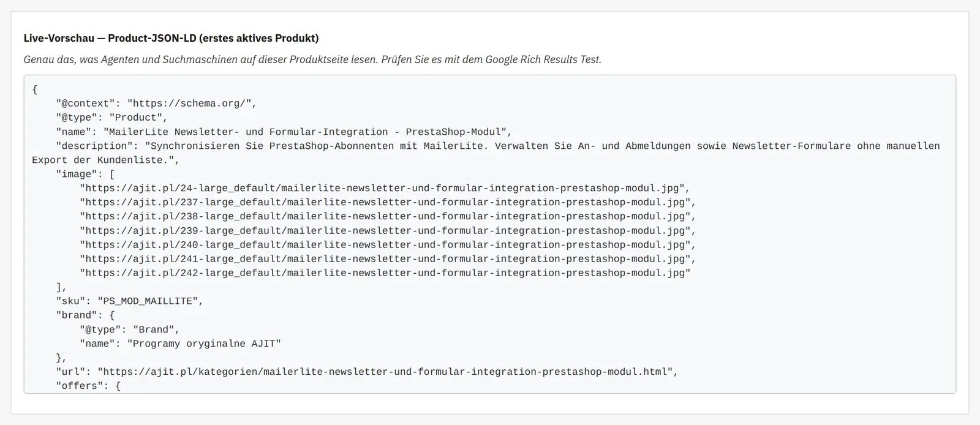Click the Google Rich Results Test description text
This screenshot has width=980, height=425.
tap(312, 59)
